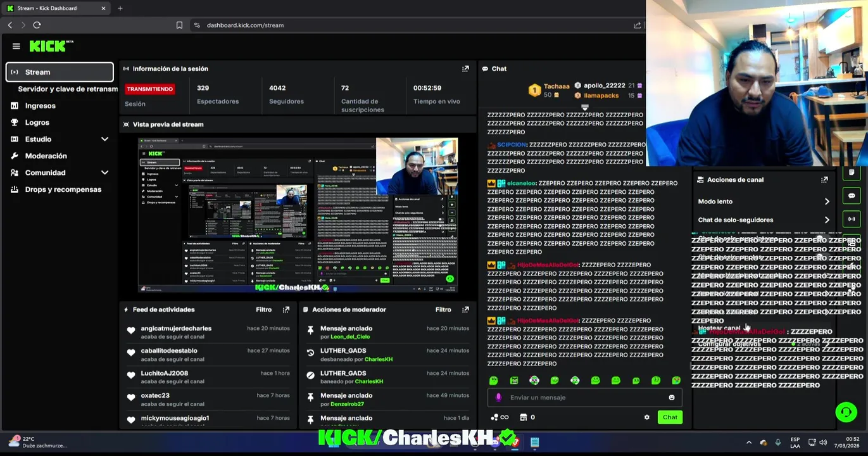The image size is (868, 456).
Task: Pop out the Acciones de canal panel
Action: coord(824,180)
